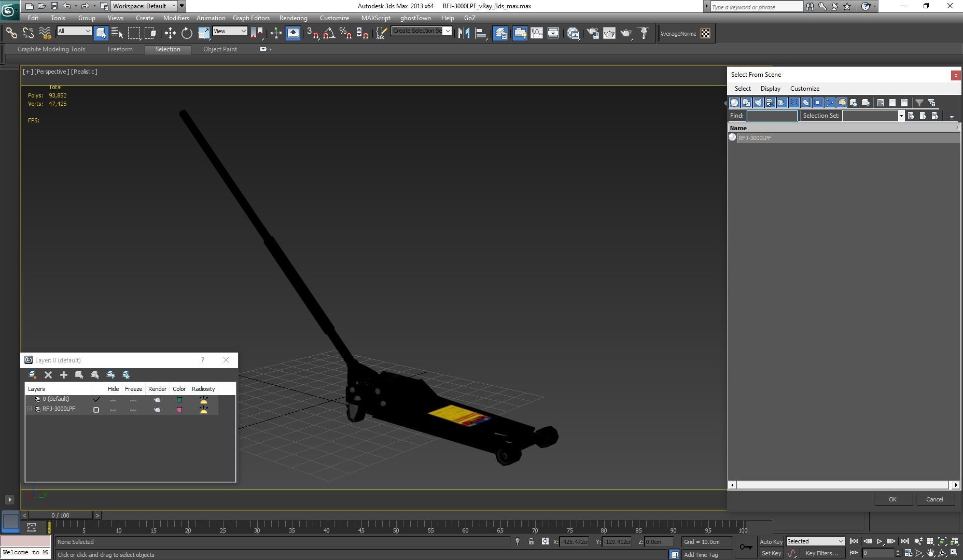Viewport: 963px width, 560px height.
Task: Click Use Pivot Point Center icon
Action: coord(257,33)
